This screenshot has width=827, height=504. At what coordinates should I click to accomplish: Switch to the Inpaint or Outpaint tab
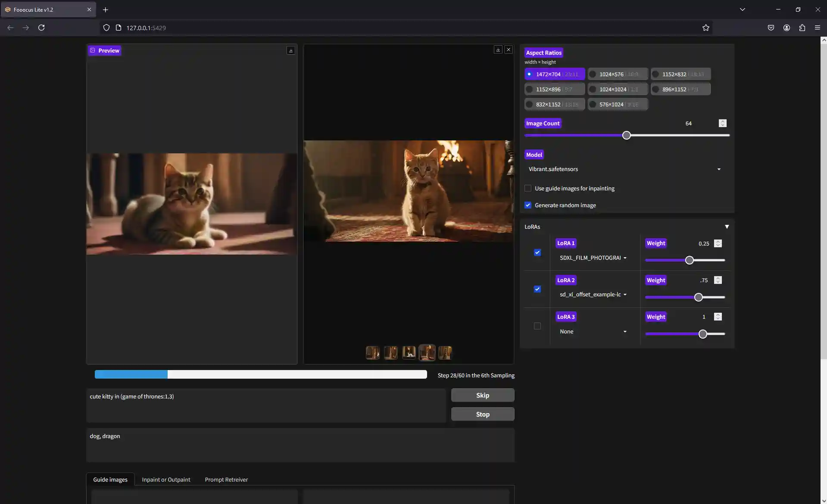click(x=166, y=479)
